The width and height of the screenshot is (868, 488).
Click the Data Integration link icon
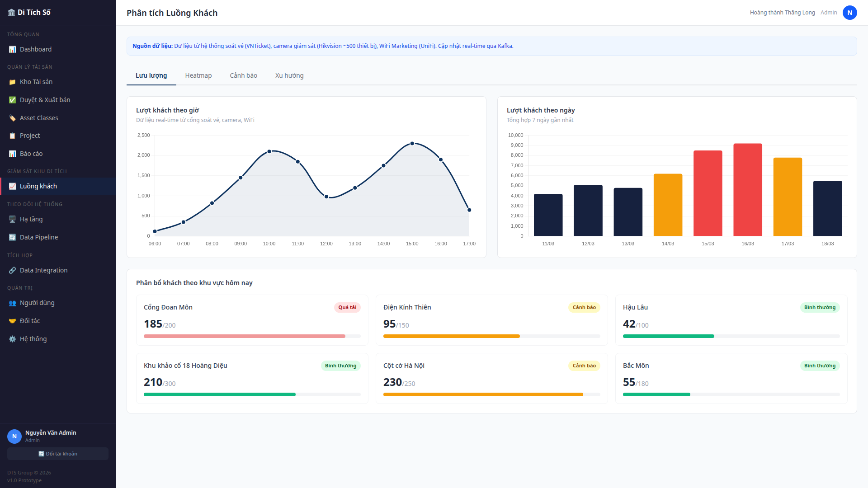pyautogui.click(x=12, y=270)
